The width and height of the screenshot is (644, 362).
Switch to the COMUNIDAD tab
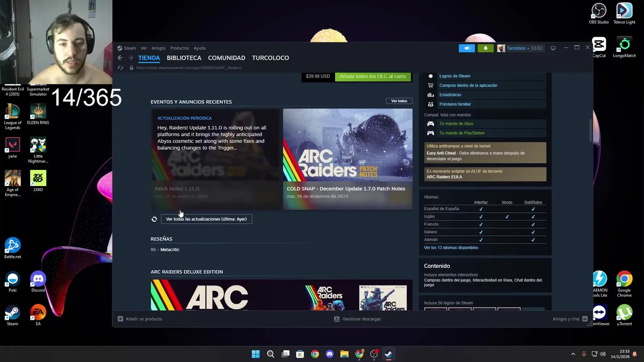pos(226,58)
